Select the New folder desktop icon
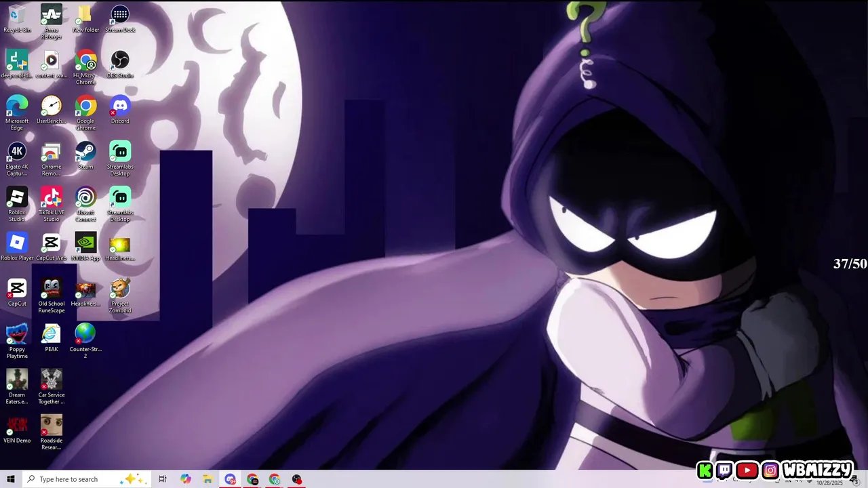Viewport: 868px width, 488px height. pyautogui.click(x=85, y=19)
